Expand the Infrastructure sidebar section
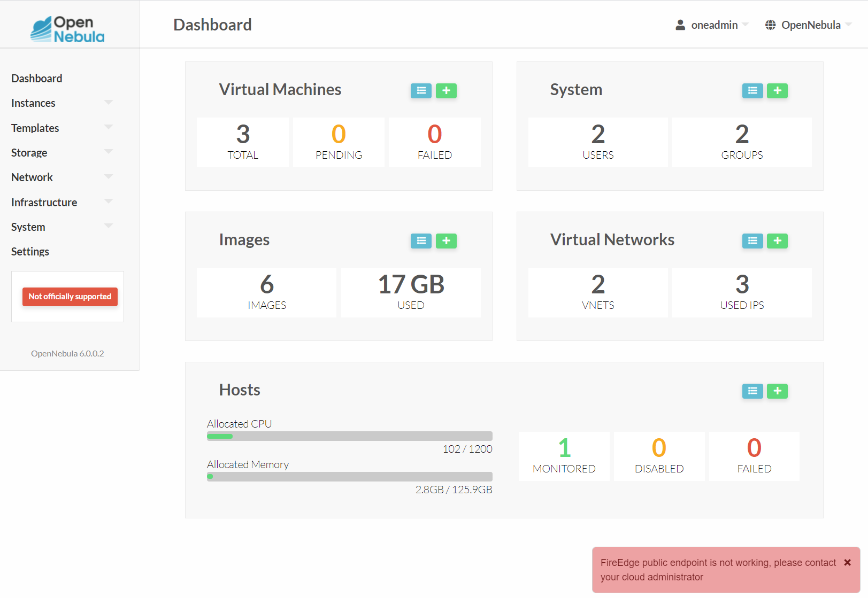 [109, 202]
